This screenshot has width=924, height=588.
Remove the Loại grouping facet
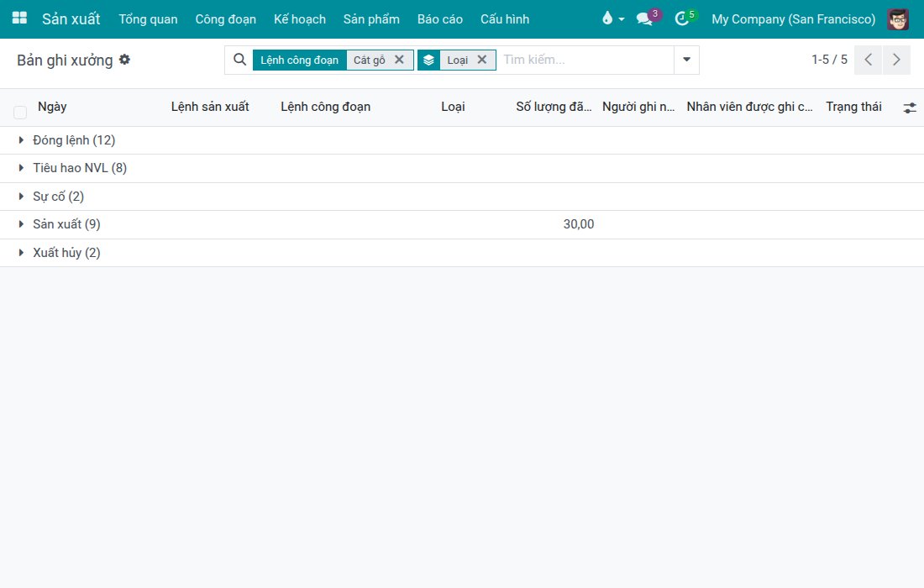[481, 60]
